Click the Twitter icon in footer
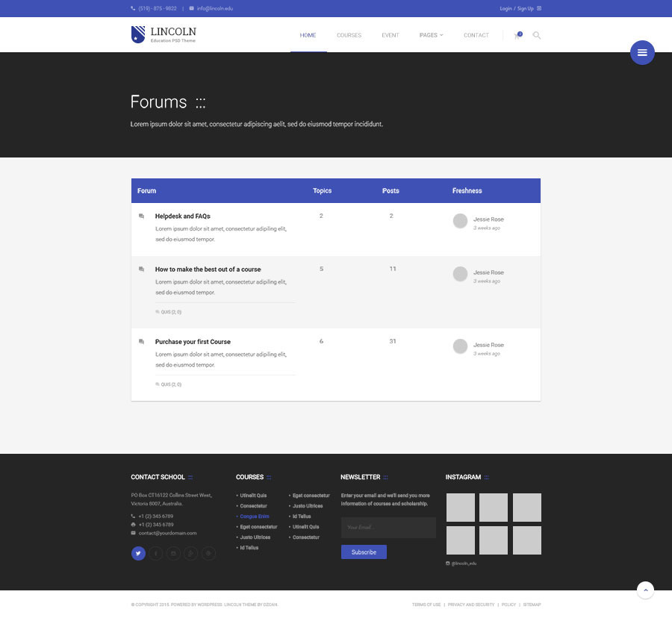672x618 pixels. coord(138,553)
